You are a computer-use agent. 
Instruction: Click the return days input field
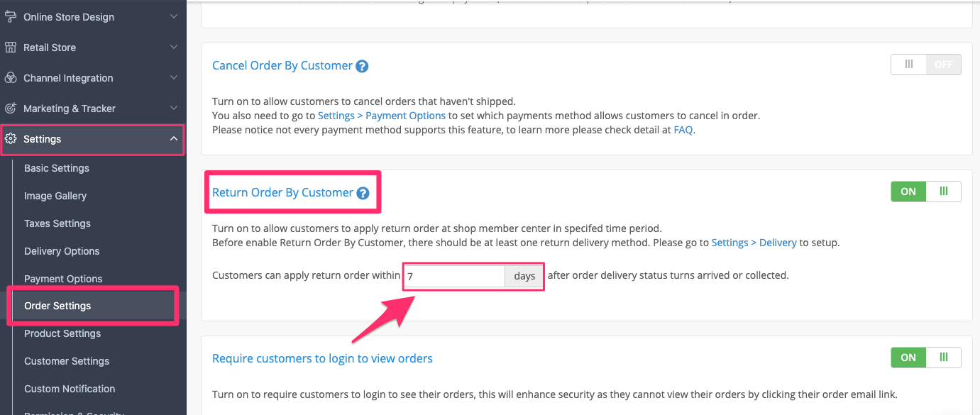(454, 276)
